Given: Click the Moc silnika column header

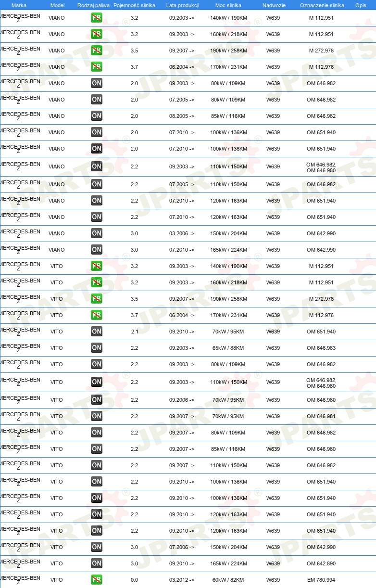Looking at the screenshot, I should 228,5.
